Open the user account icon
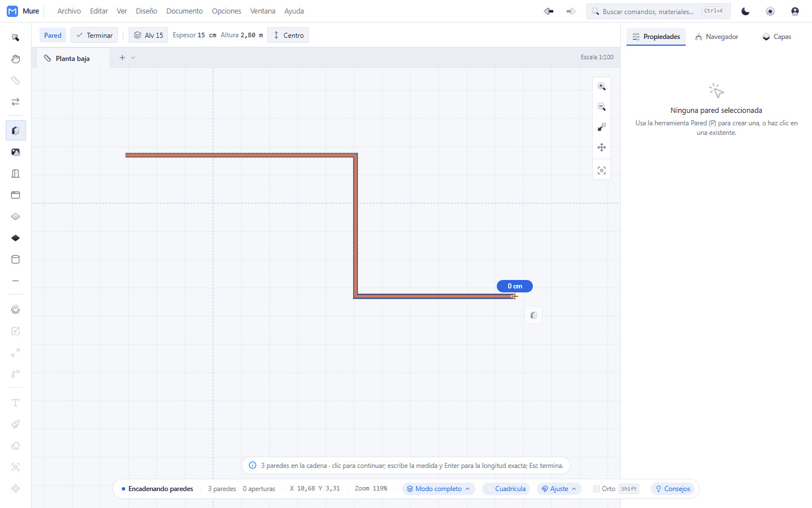The height and width of the screenshot is (508, 812). click(x=795, y=11)
